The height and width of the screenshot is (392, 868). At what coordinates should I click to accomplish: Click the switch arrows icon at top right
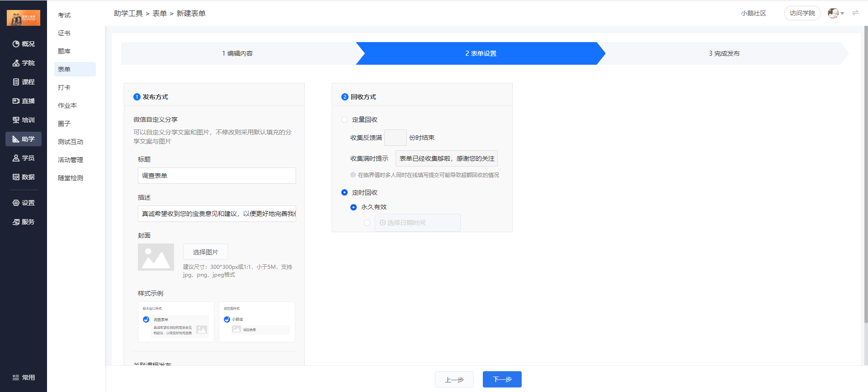point(855,13)
